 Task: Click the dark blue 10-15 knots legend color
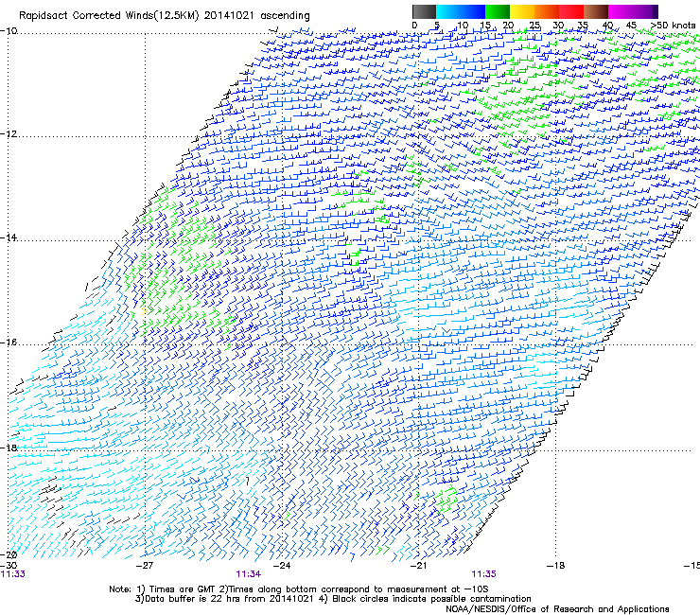click(473, 11)
